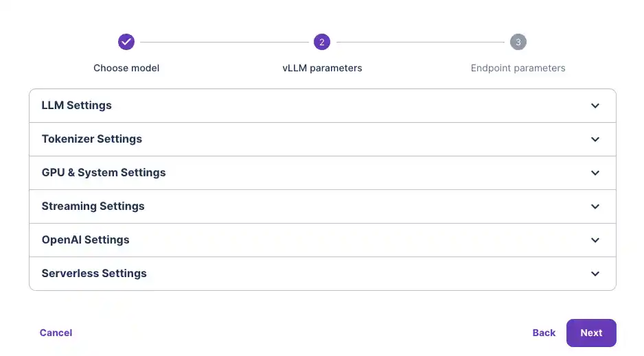Expand GPU & System Settings chevron
644x356 pixels.
(x=595, y=173)
